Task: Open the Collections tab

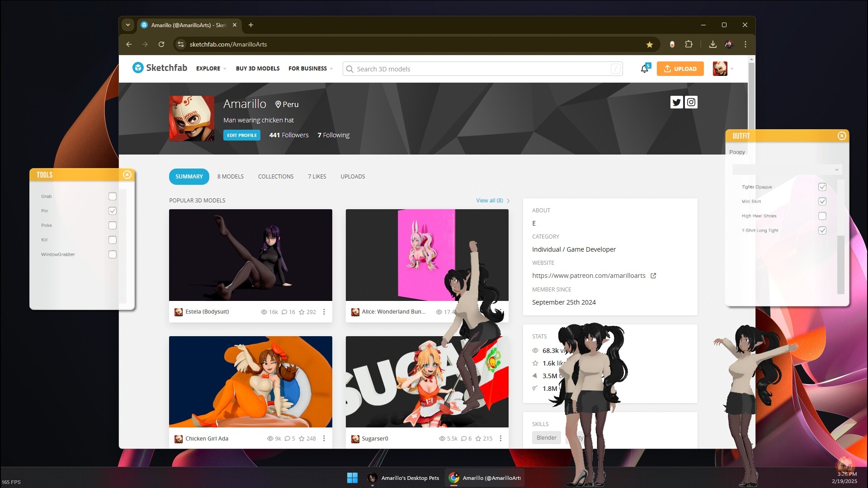Action: click(276, 176)
